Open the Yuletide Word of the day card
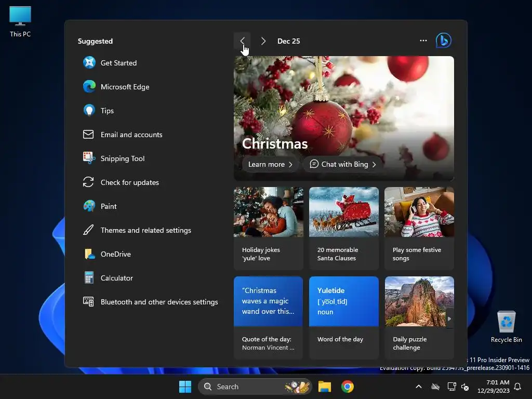Image resolution: width=532 pixels, height=399 pixels. (344, 317)
